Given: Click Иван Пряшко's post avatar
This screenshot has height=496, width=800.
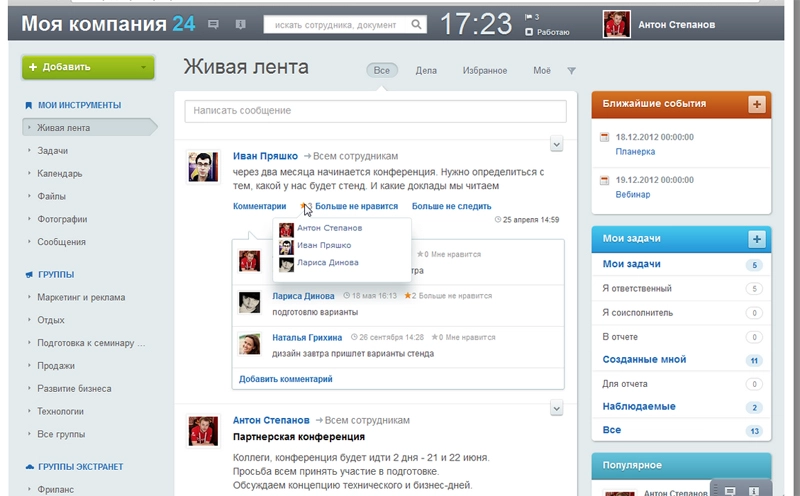Looking at the screenshot, I should pos(203,167).
